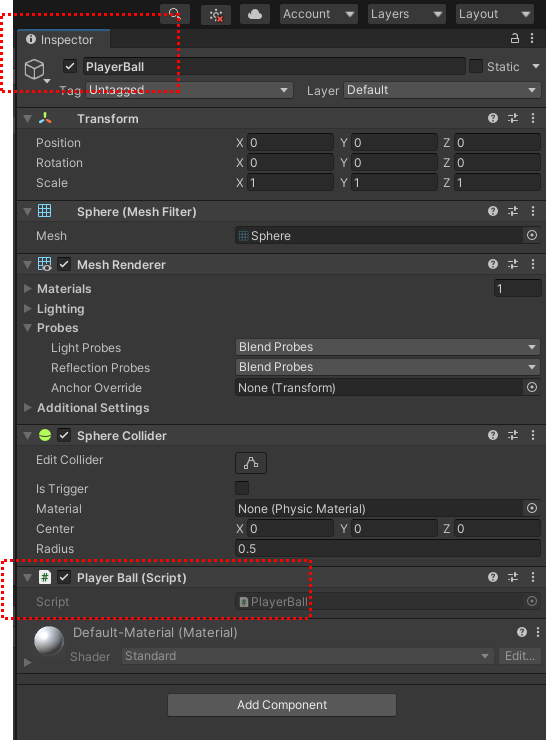Click the Rotation Y field
Image resolution: width=546 pixels, height=740 pixels.
pos(394,163)
